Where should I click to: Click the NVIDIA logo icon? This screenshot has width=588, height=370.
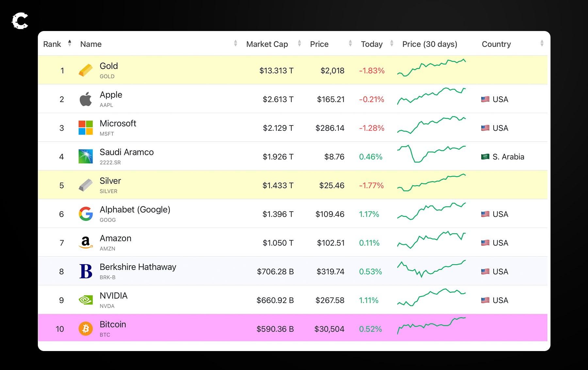pos(86,300)
